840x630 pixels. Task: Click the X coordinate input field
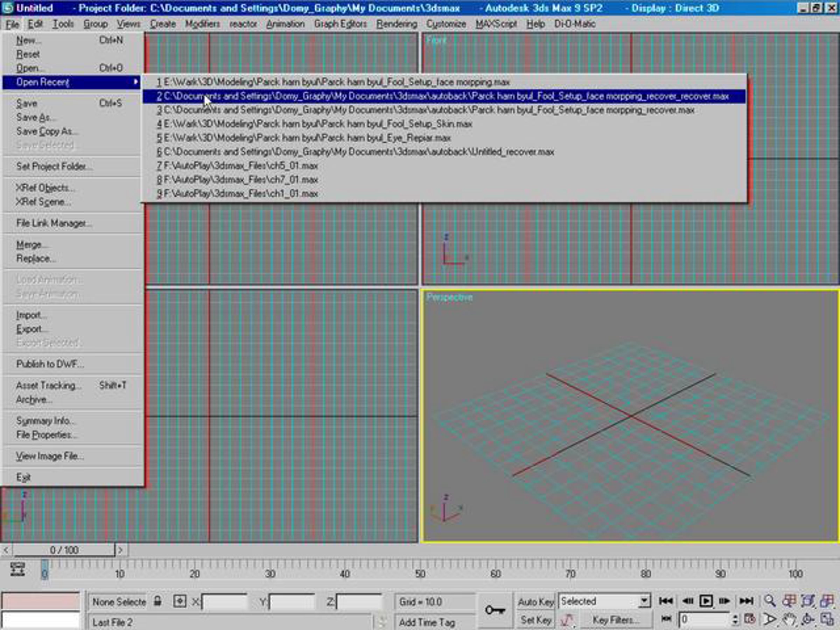pos(225,602)
